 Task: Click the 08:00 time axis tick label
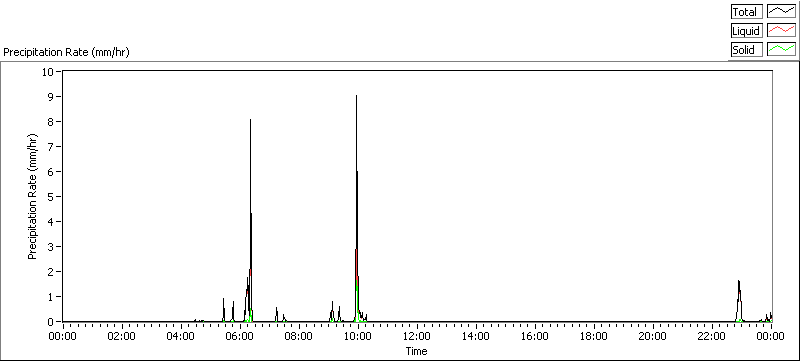pos(298,336)
